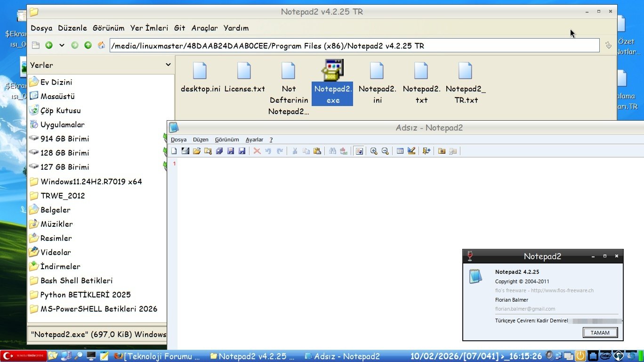Screen dimensions: 644x362
Task: Open favorites folder icon in Notepad2 toolbar
Action: point(442,151)
